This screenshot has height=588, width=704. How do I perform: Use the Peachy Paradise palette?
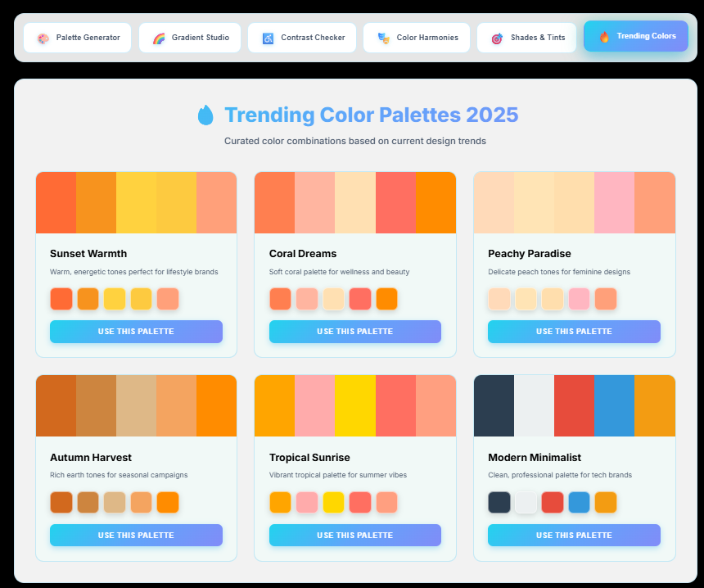click(x=574, y=332)
